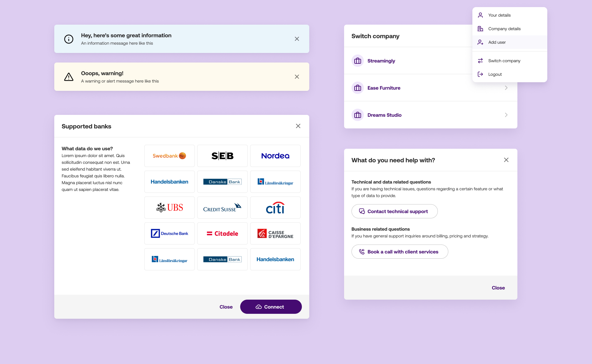The height and width of the screenshot is (364, 592).
Task: Open Company details from the user menu
Action: (x=510, y=29)
